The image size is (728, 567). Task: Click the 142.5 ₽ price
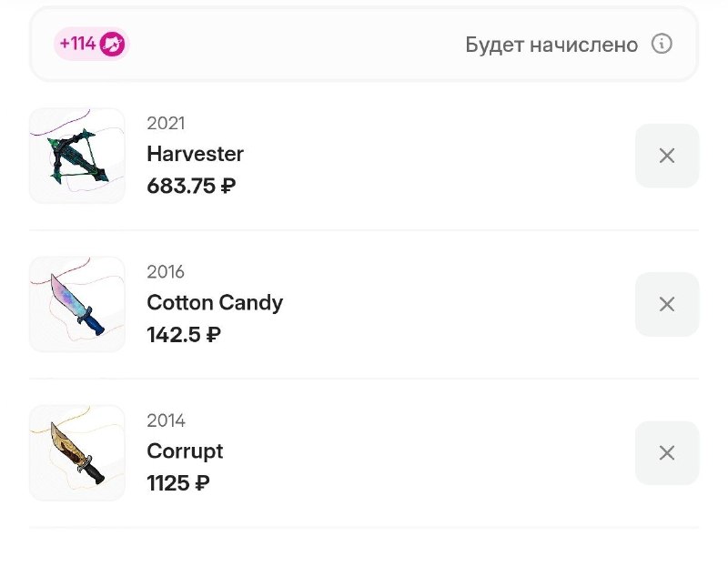point(184,335)
